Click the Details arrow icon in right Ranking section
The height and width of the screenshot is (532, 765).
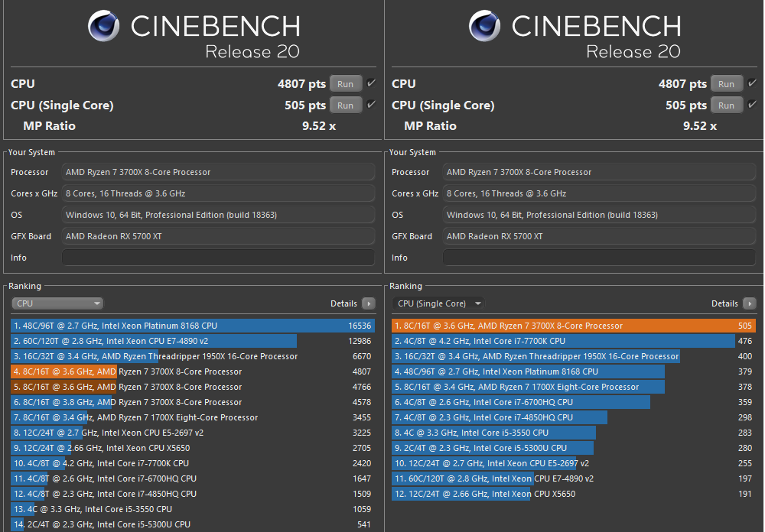click(x=749, y=303)
